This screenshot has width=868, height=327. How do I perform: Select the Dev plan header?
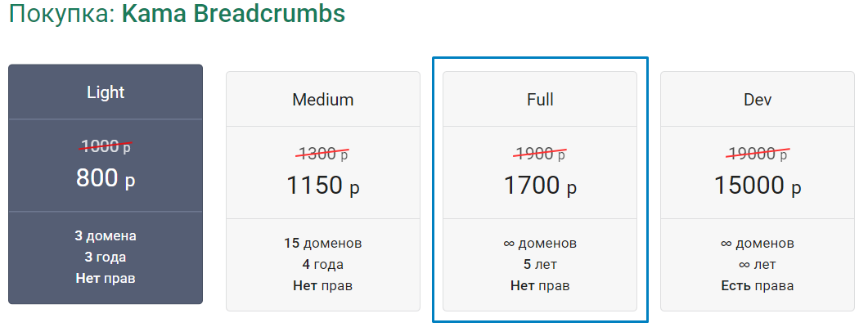758,100
